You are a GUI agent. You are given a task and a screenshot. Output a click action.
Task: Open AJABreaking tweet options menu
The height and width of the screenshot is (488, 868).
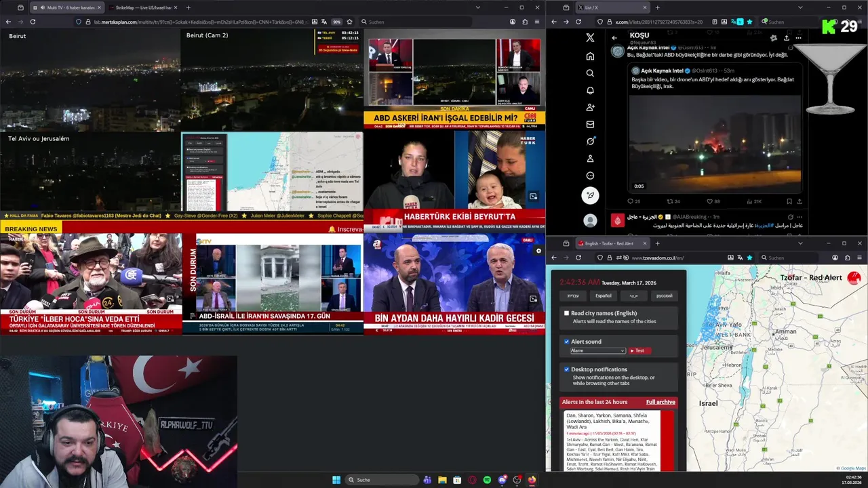800,217
